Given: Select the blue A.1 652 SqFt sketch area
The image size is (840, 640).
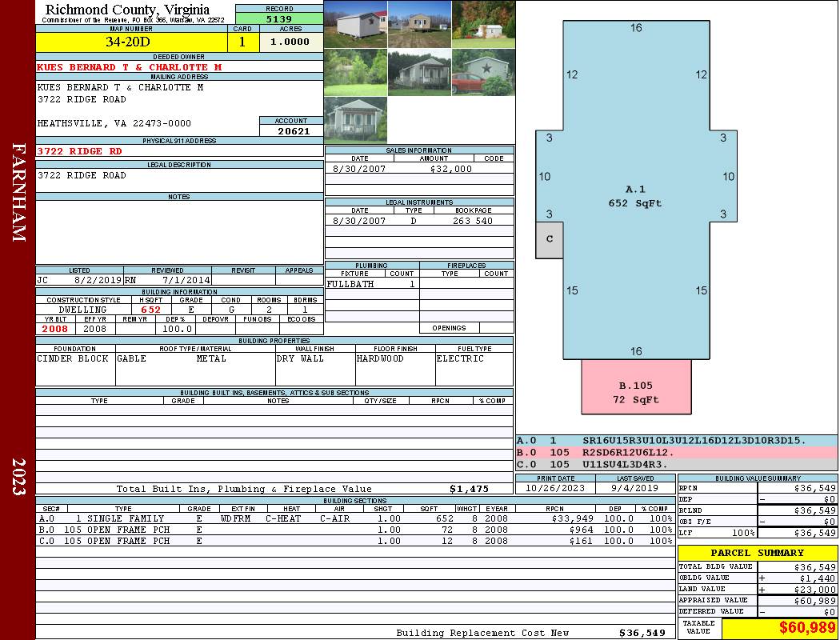Looking at the screenshot, I should pos(635,196).
